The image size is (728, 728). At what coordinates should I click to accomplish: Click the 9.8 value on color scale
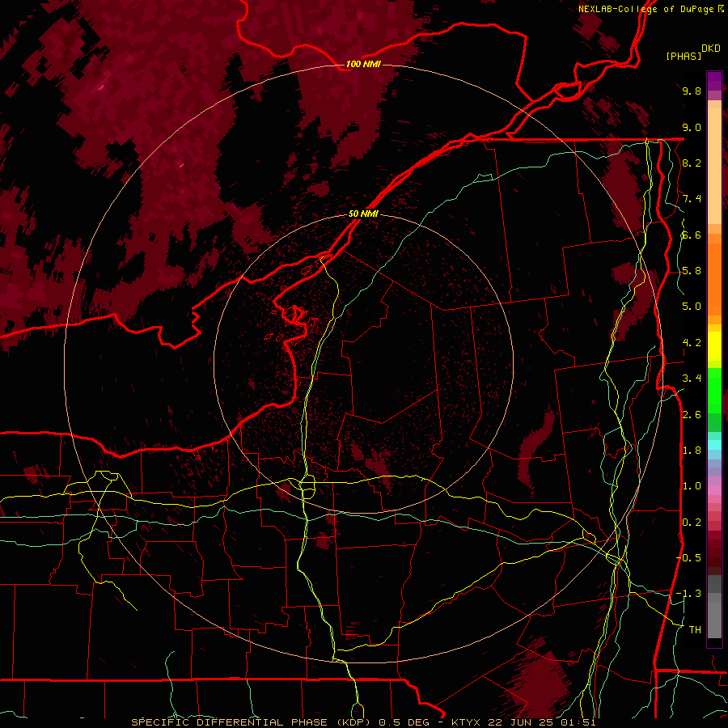click(692, 91)
